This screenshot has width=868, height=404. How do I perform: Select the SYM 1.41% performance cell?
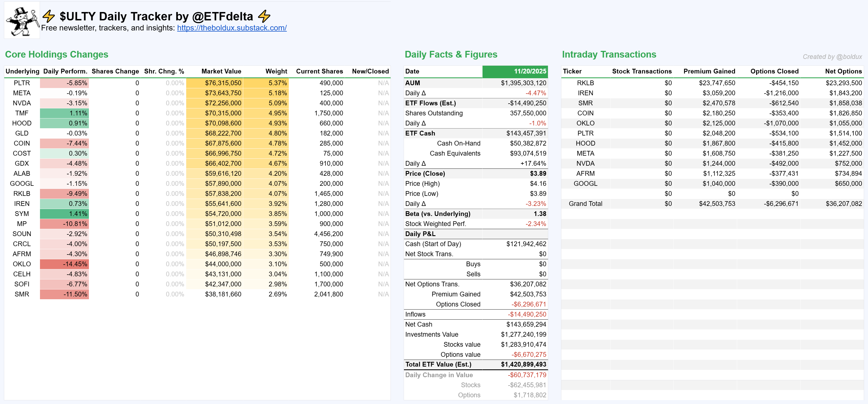[x=64, y=214]
